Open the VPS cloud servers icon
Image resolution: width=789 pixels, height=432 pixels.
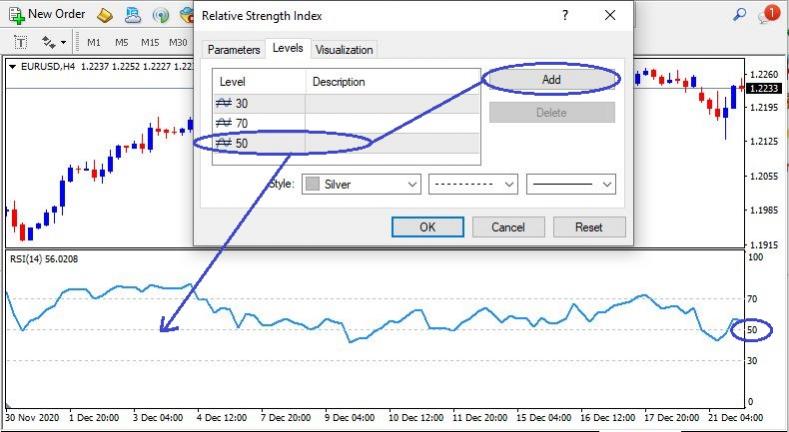[x=133, y=16]
